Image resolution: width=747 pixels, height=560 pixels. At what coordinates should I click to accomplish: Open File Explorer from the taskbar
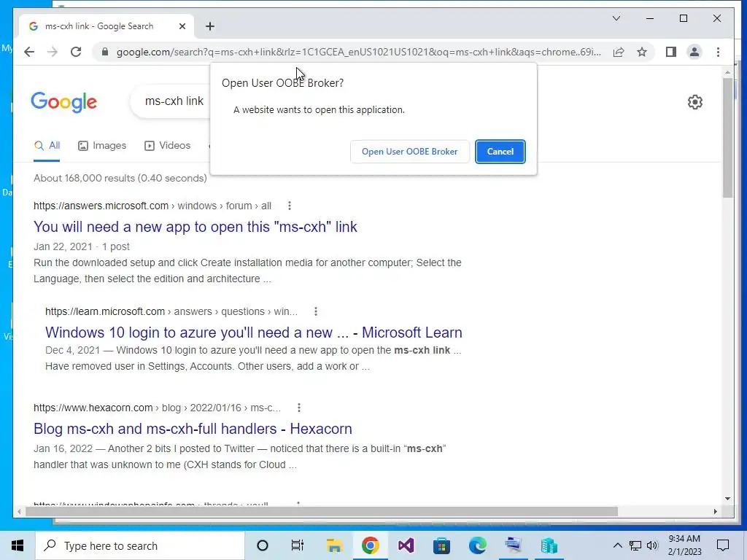click(334, 545)
